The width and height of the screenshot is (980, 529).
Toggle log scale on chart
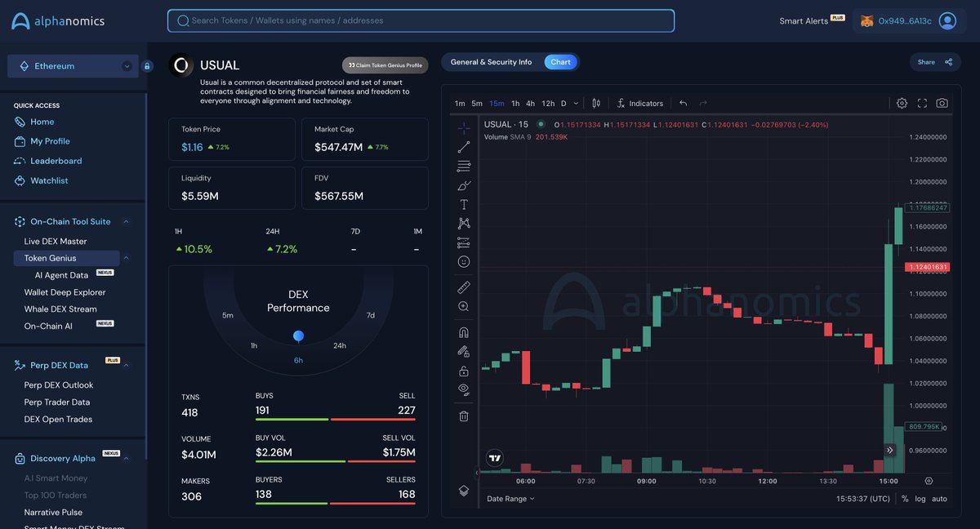click(x=920, y=499)
